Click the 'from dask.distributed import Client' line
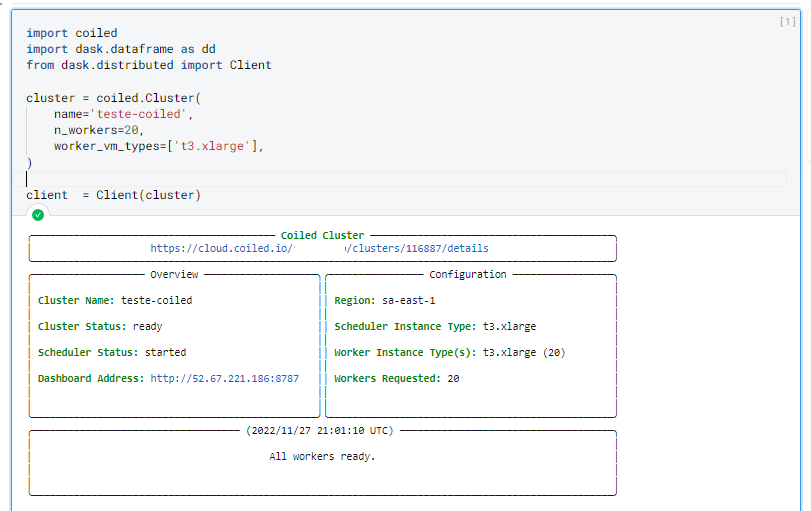This screenshot has height=511, width=811. click(x=148, y=65)
